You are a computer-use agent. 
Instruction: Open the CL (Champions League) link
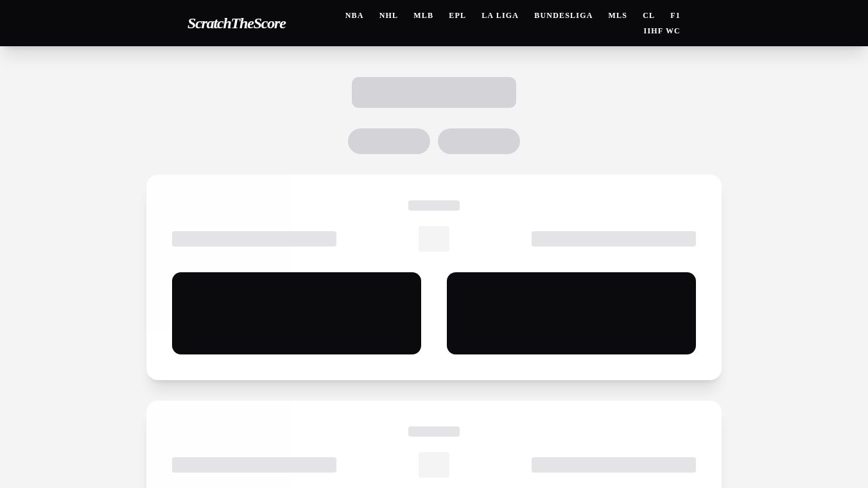648,15
